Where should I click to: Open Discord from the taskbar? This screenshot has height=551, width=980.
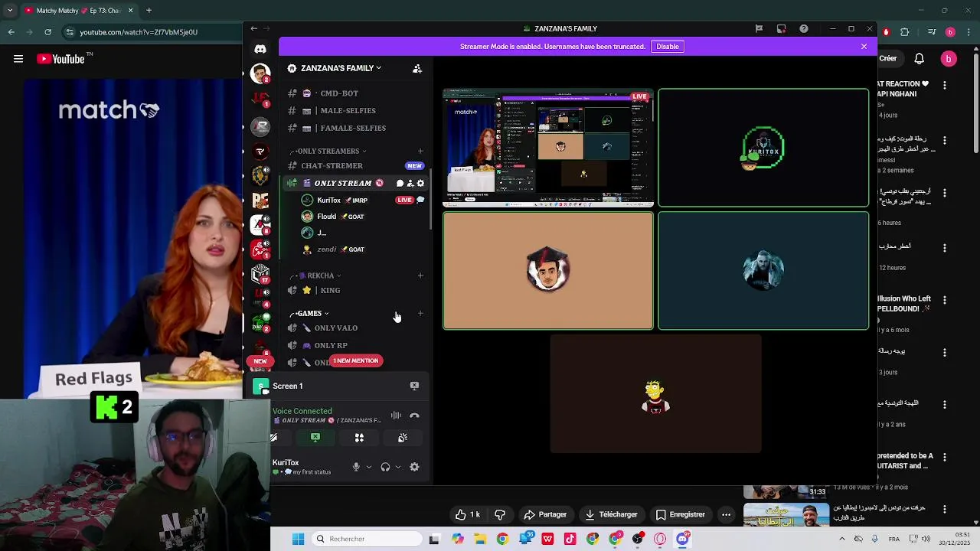click(682, 539)
